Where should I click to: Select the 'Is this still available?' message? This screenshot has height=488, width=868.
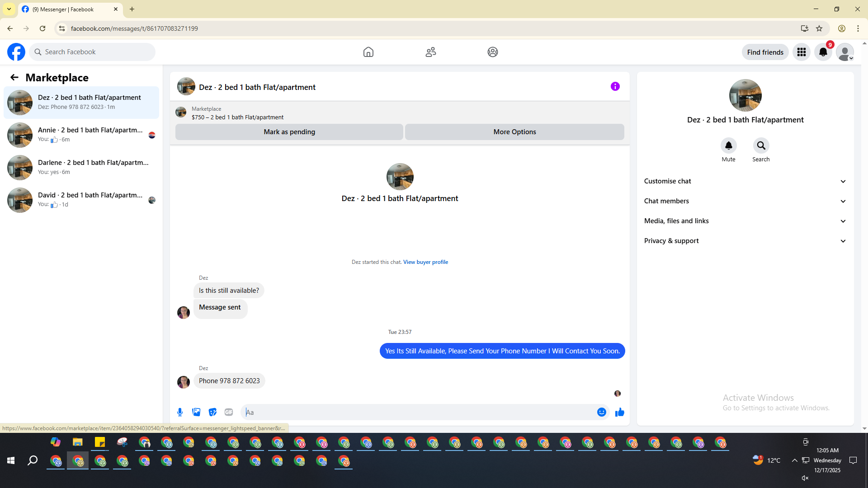[x=229, y=291]
